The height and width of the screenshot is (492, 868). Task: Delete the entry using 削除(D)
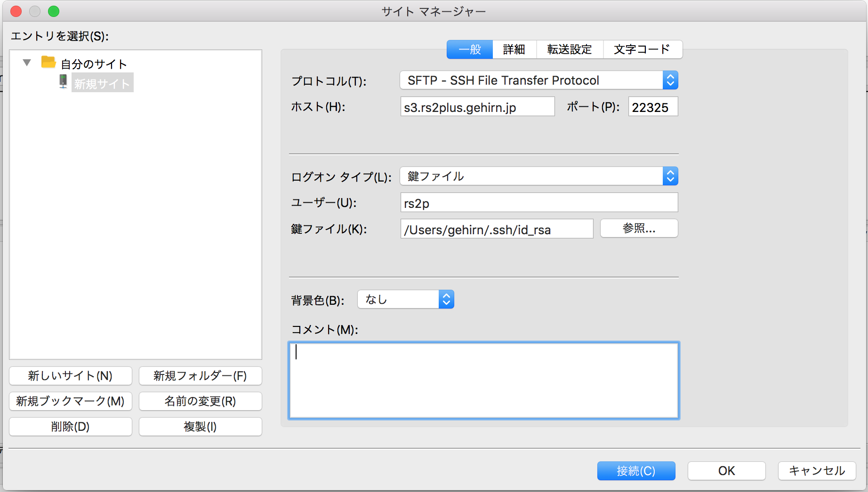[71, 427]
